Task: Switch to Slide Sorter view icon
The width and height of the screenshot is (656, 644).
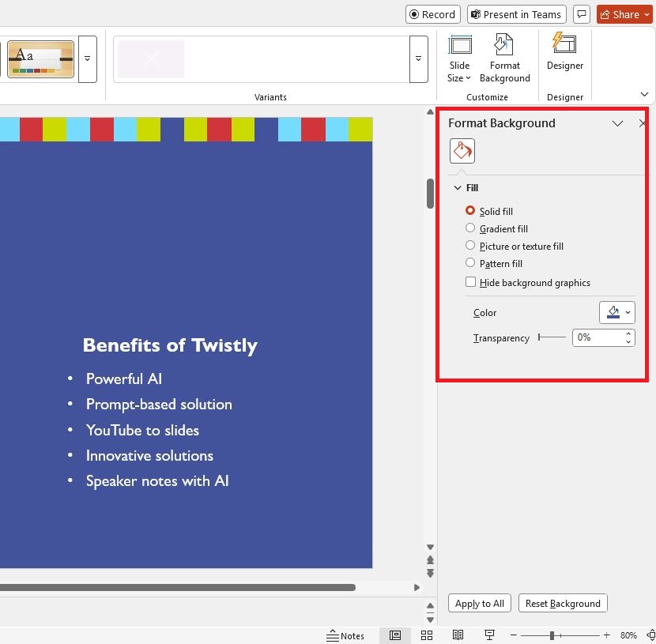Action: click(427, 635)
